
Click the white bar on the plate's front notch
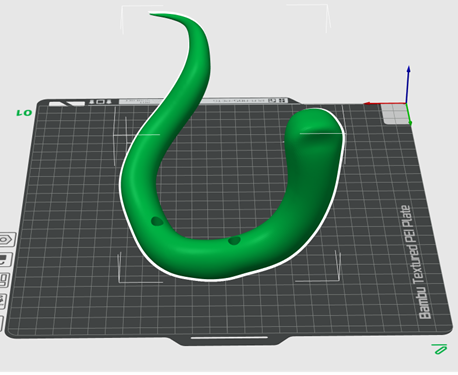tap(229, 338)
